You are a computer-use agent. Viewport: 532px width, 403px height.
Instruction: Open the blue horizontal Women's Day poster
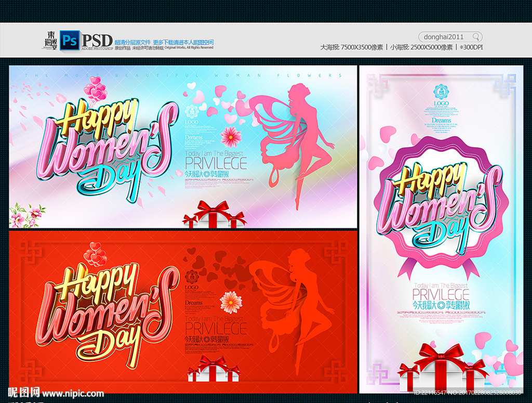(x=183, y=147)
